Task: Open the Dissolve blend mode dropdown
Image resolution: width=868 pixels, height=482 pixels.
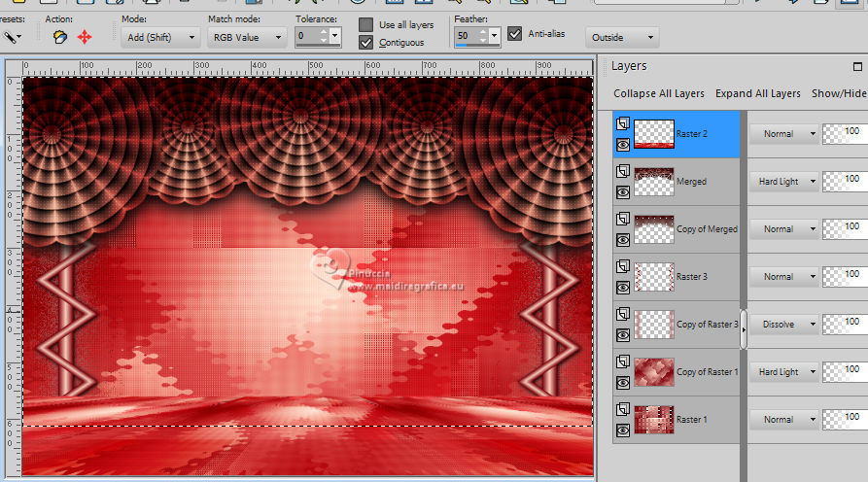Action: coord(783,325)
